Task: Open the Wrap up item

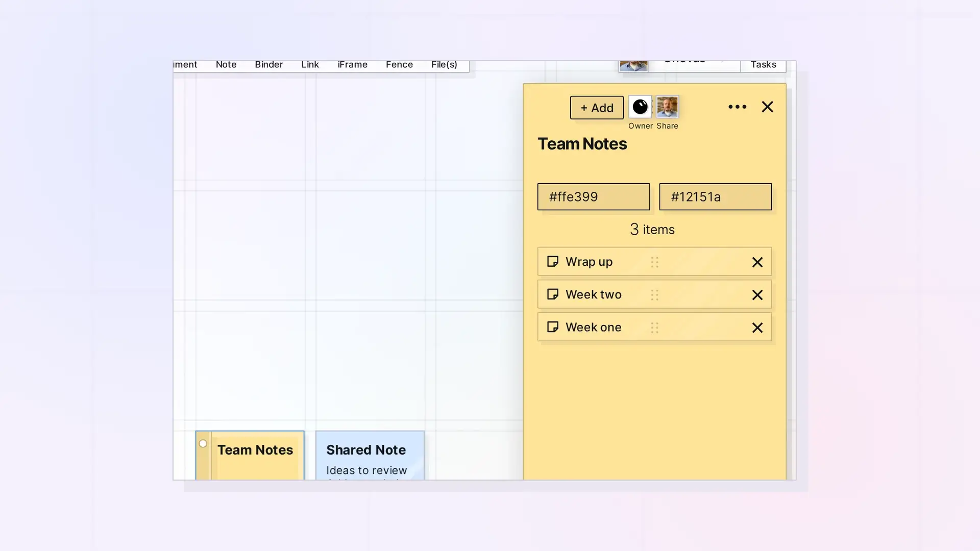Action: pos(654,261)
